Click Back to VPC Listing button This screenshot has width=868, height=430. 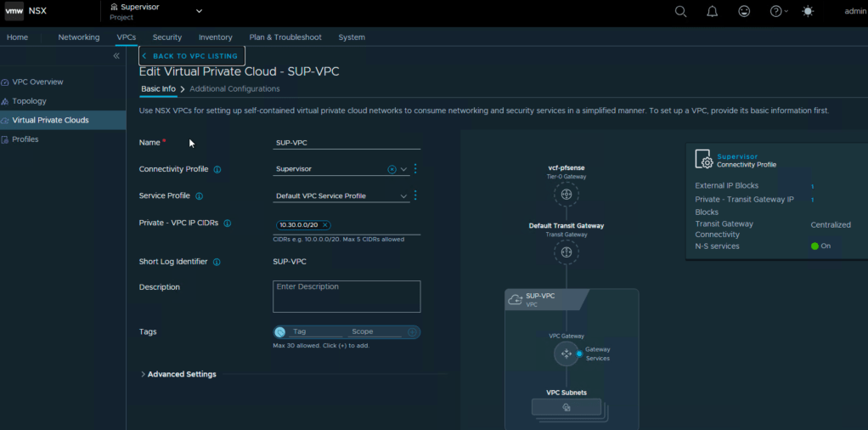[x=191, y=56]
